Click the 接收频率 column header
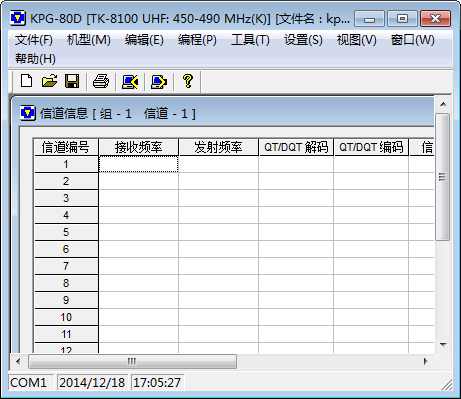The height and width of the screenshot is (399, 461). [x=139, y=147]
